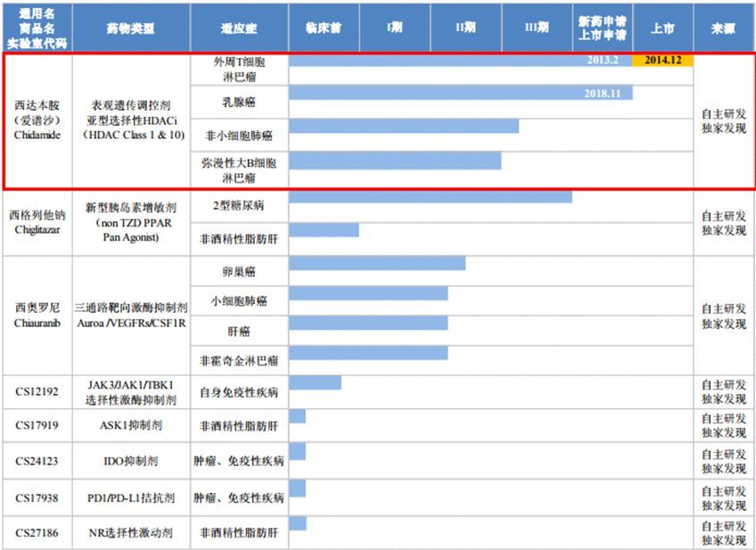Select the 非小细胞肺癌 indication cell
The image size is (756, 550).
(239, 135)
